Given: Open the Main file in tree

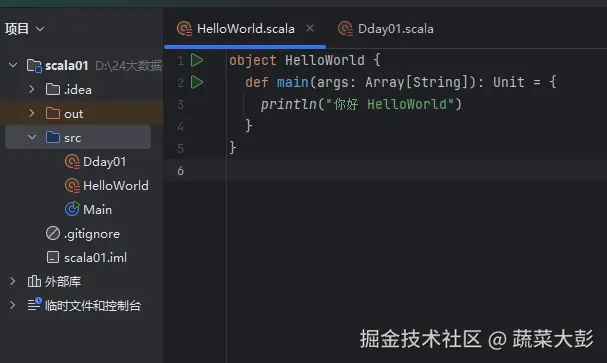Looking at the screenshot, I should click(x=98, y=210).
